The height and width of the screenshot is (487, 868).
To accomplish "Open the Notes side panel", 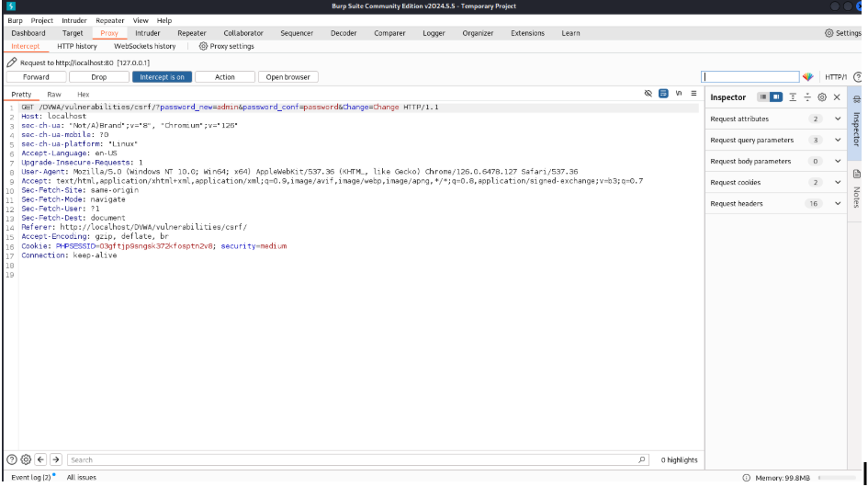I will [857, 184].
